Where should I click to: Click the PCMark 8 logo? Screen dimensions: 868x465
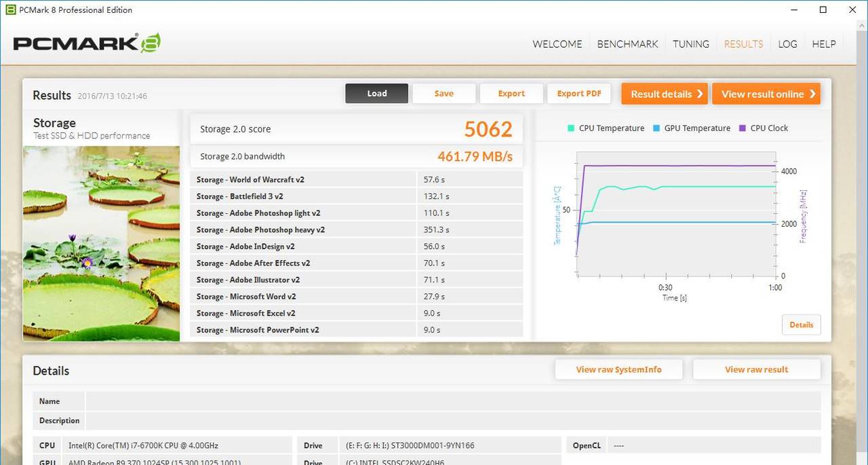coord(87,43)
